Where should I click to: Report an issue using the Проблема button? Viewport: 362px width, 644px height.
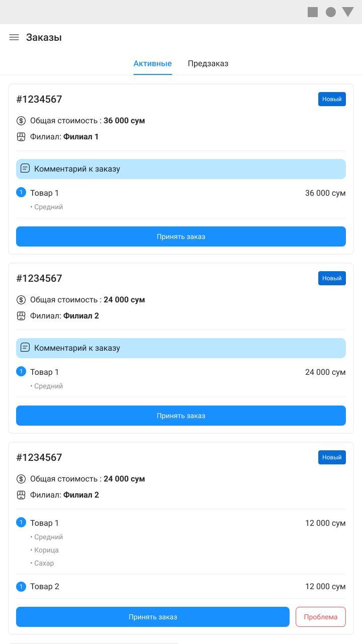320,616
